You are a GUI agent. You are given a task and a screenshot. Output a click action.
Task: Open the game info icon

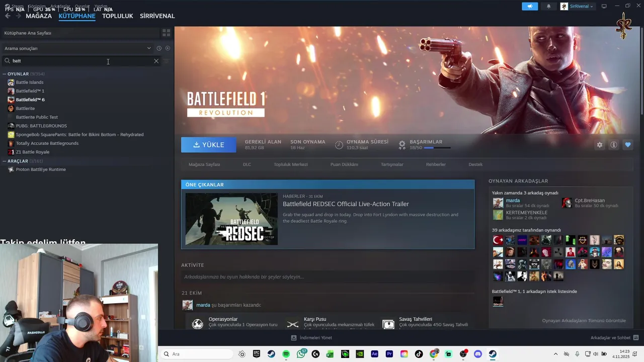(x=614, y=145)
